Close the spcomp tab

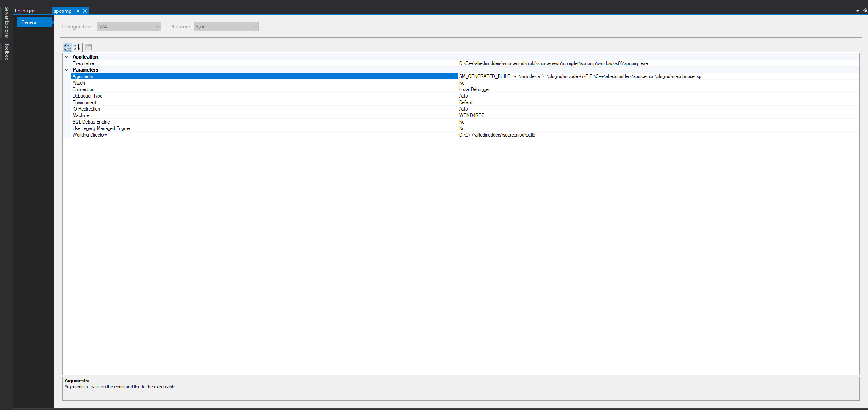pos(85,11)
